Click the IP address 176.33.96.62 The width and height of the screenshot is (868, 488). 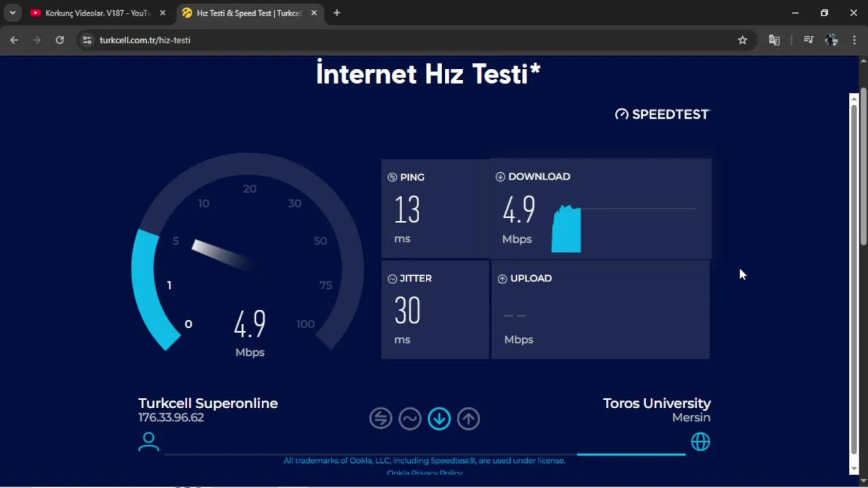pos(171,418)
